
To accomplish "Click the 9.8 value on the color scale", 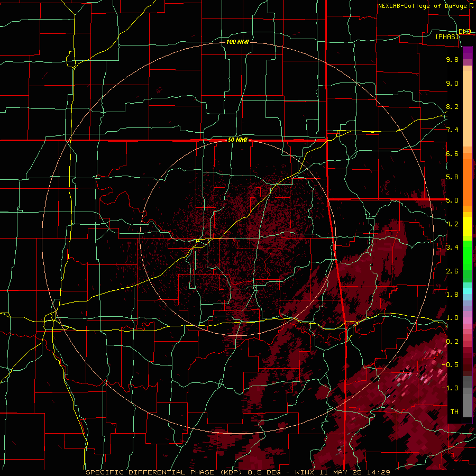I will 452,59.
